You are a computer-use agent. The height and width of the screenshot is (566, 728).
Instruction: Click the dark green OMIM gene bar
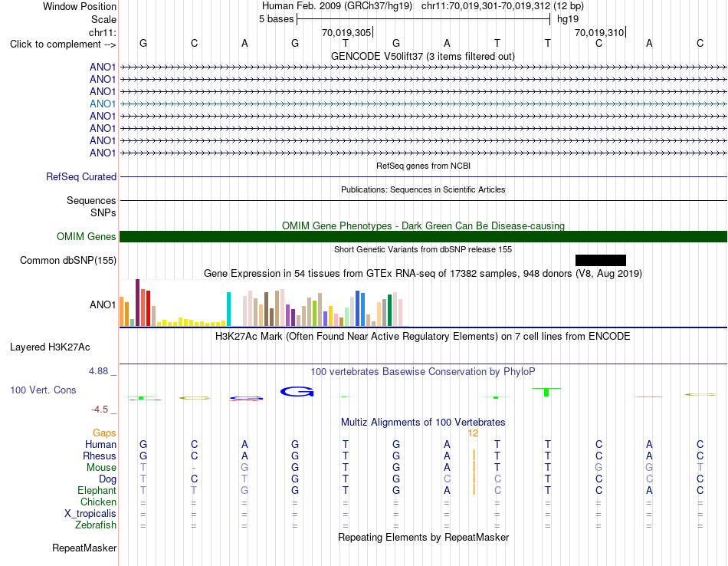423,236
